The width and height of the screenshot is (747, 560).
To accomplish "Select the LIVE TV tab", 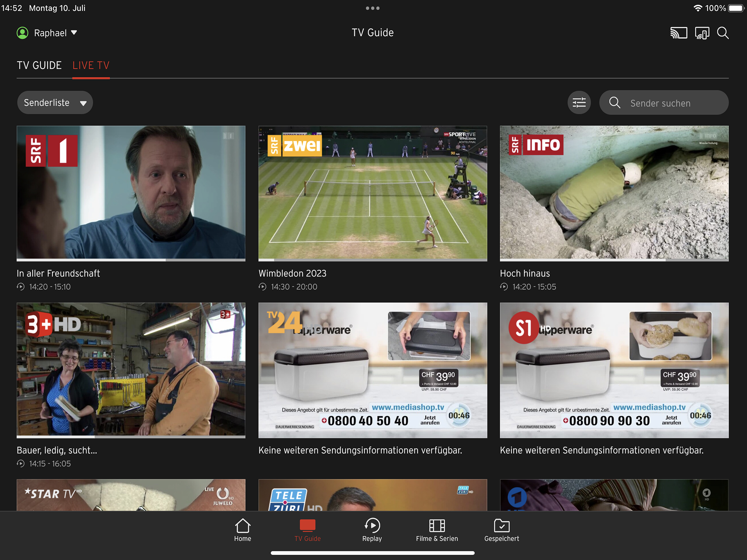I will tap(91, 65).
